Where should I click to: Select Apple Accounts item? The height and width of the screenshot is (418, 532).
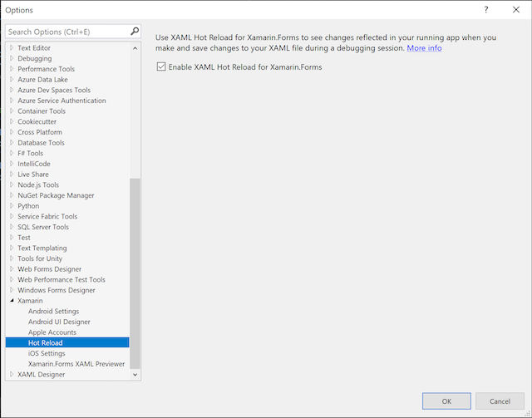pyautogui.click(x=52, y=332)
